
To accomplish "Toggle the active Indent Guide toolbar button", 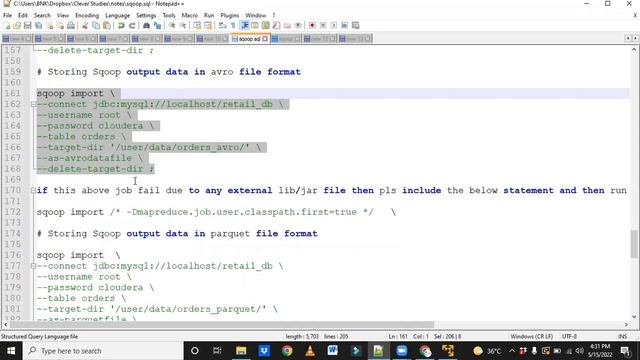I will 244,26.
